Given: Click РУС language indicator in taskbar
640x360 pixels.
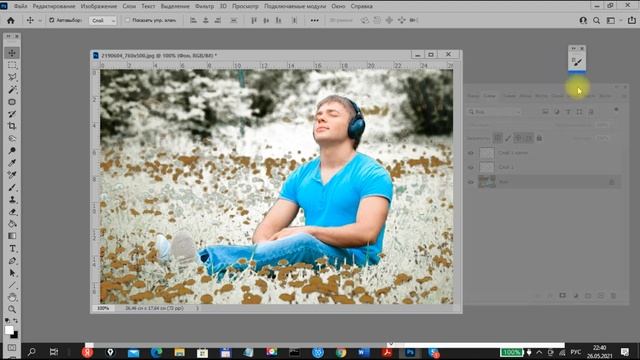Looking at the screenshot, I should 576,352.
